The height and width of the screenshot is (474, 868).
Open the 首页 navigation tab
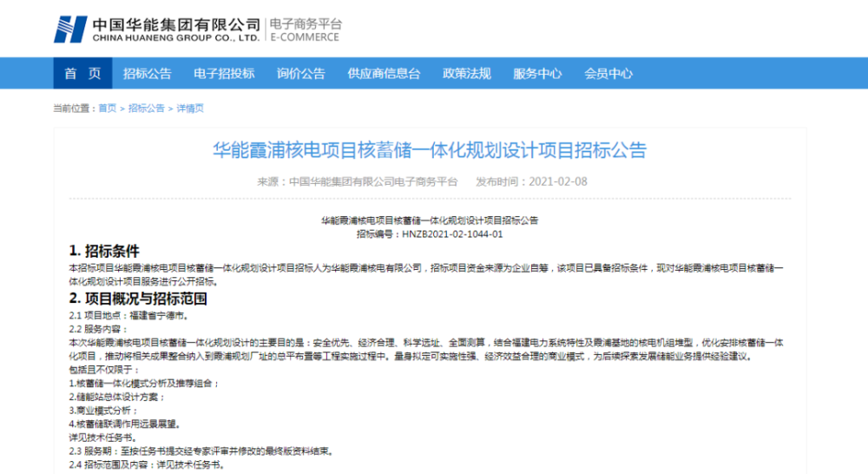pyautogui.click(x=83, y=73)
